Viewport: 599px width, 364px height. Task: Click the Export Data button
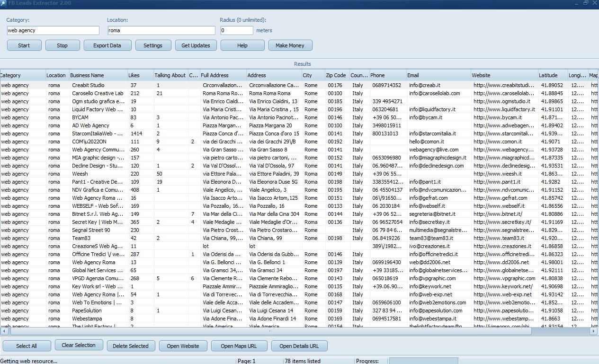pos(107,45)
